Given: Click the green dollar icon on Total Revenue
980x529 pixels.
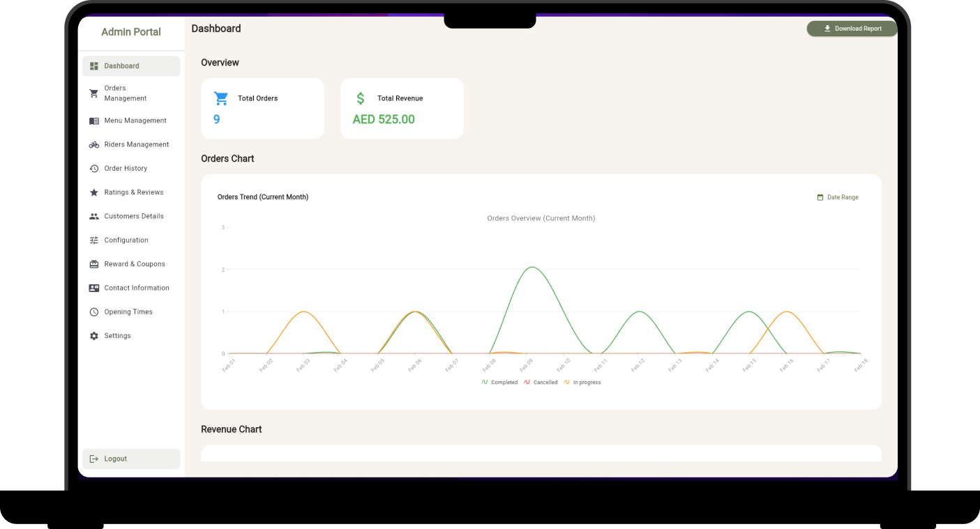Looking at the screenshot, I should tap(361, 98).
